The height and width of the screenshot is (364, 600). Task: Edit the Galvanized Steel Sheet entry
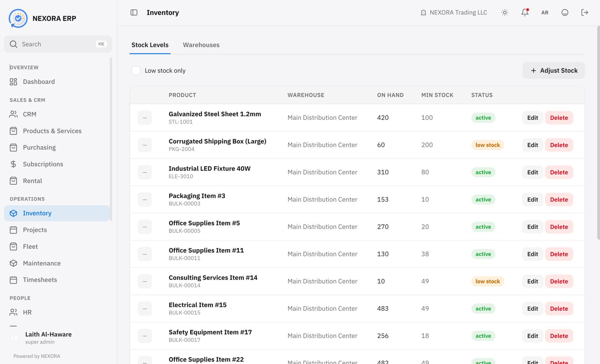532,118
